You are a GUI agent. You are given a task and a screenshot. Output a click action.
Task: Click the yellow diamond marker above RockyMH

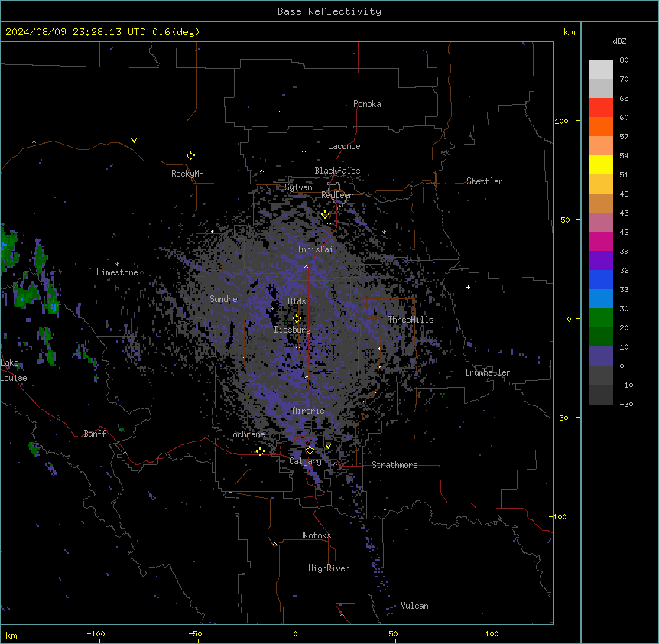(x=190, y=156)
